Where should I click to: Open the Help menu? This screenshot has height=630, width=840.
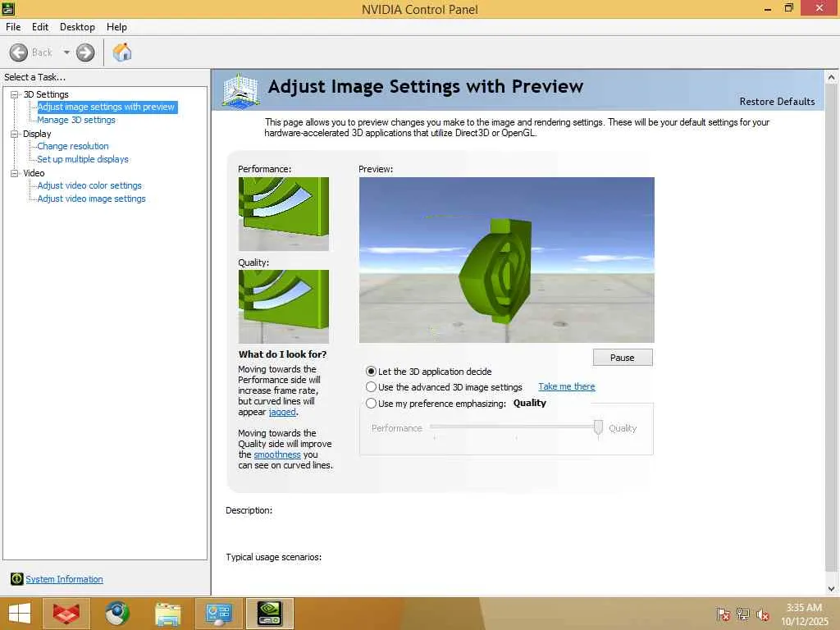(116, 27)
